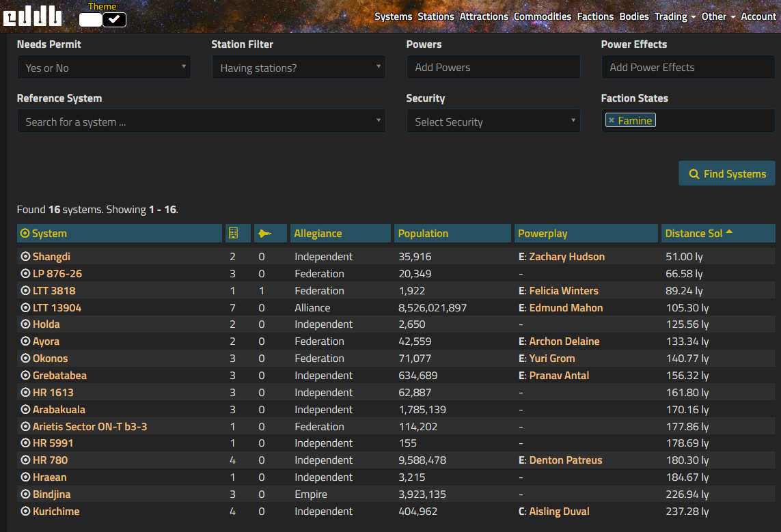Image resolution: width=781 pixels, height=532 pixels.
Task: Open the HR 1613 system link
Action: point(53,393)
